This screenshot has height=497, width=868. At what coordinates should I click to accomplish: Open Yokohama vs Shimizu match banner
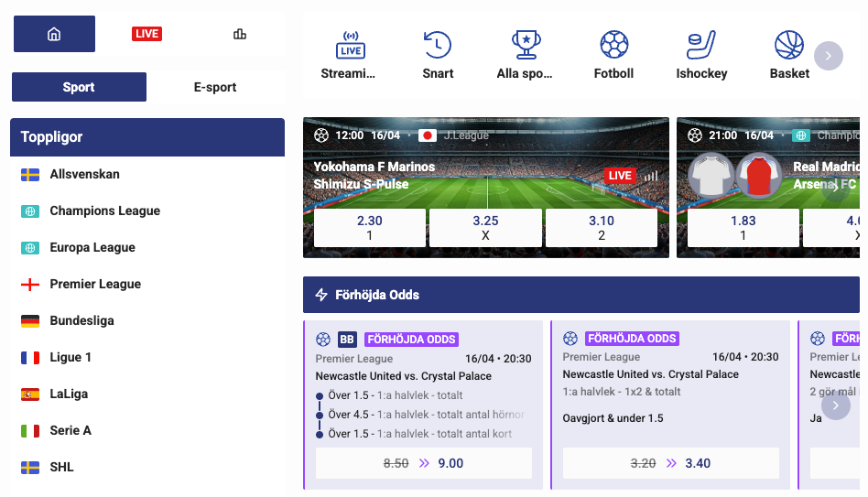(x=486, y=188)
